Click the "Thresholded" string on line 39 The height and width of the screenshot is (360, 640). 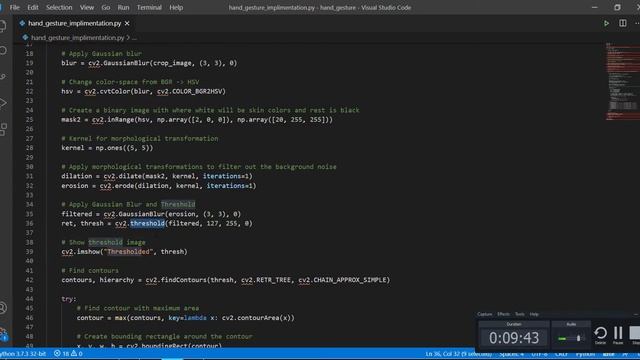click(128, 251)
